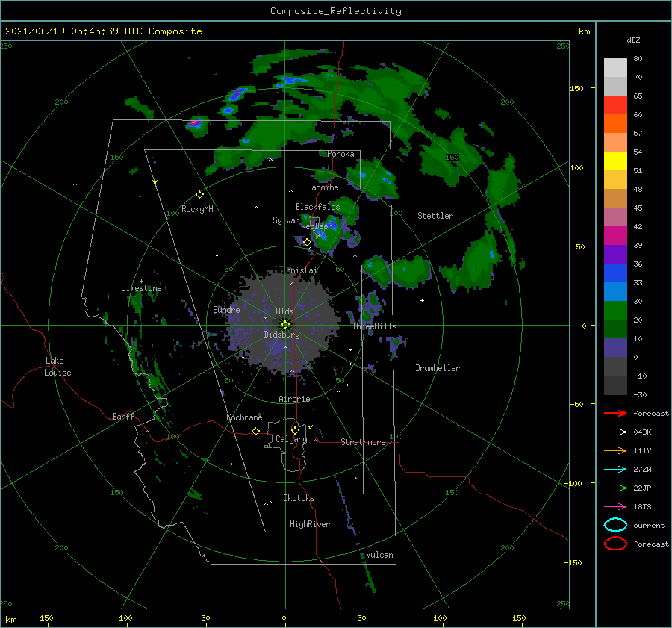Click the bright green swatch below 30
The height and width of the screenshot is (628, 672).
click(x=615, y=311)
